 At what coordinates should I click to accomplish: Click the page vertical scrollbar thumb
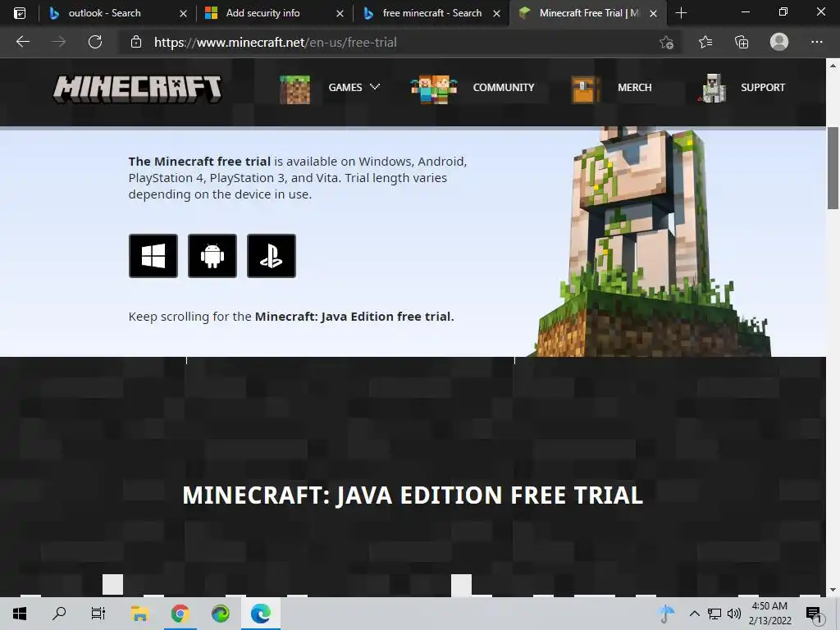[x=833, y=168]
